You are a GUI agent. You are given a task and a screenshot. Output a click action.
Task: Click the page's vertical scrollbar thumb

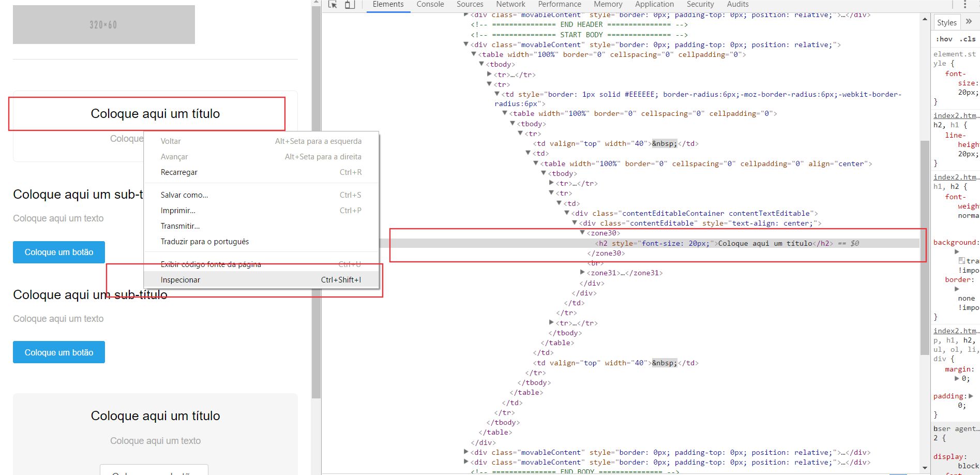click(x=316, y=202)
